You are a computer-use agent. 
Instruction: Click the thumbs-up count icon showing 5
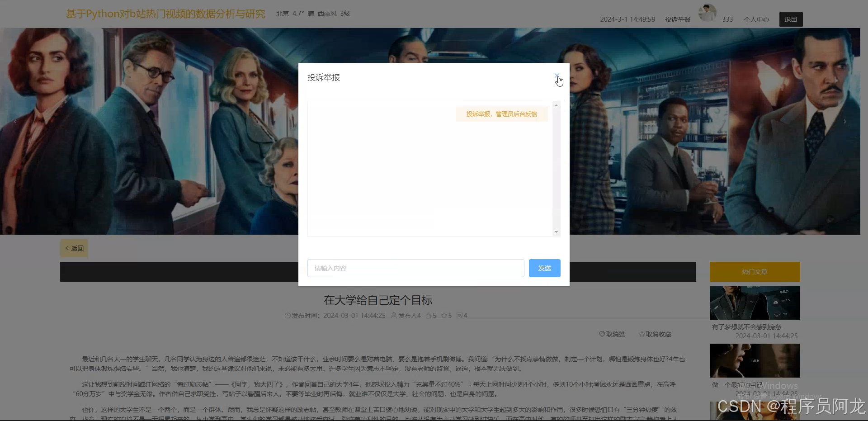(x=429, y=316)
